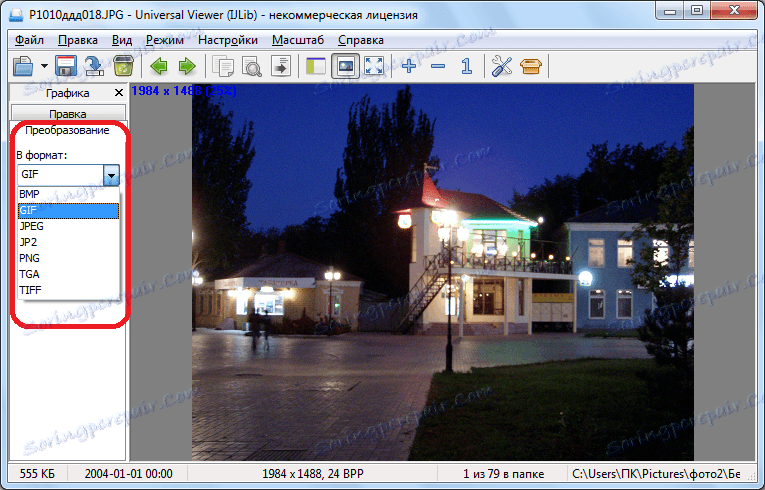Open the Правка menu
Screen dimensions: 765x490
coord(78,40)
